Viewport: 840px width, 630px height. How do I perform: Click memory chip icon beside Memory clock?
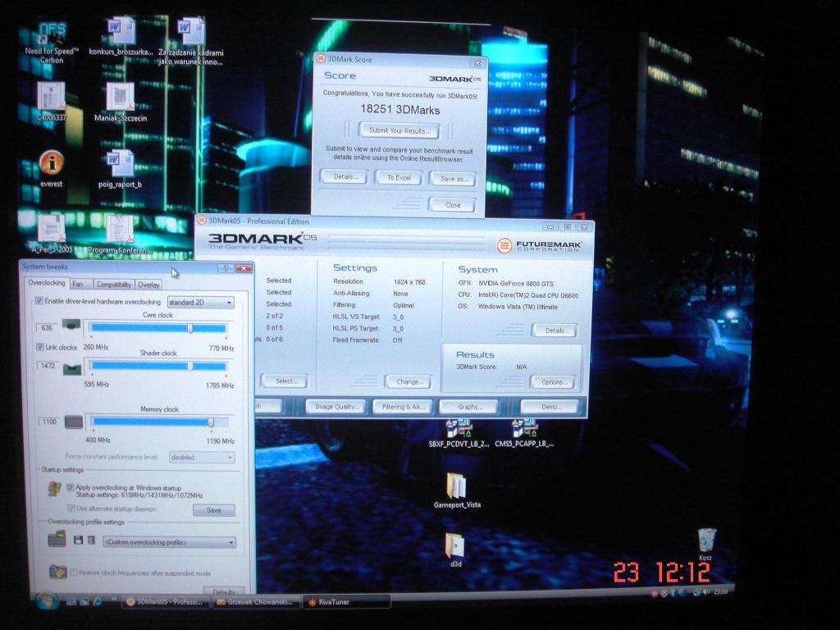coord(74,422)
